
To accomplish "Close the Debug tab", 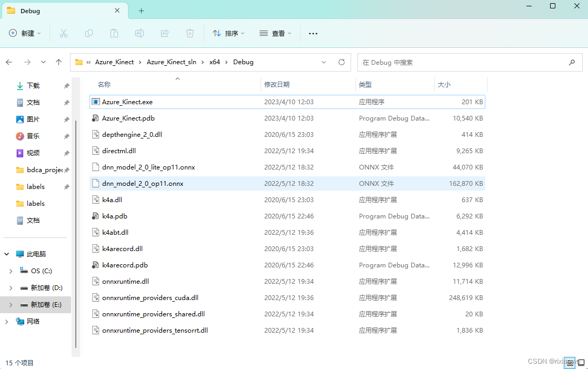I will 117,11.
